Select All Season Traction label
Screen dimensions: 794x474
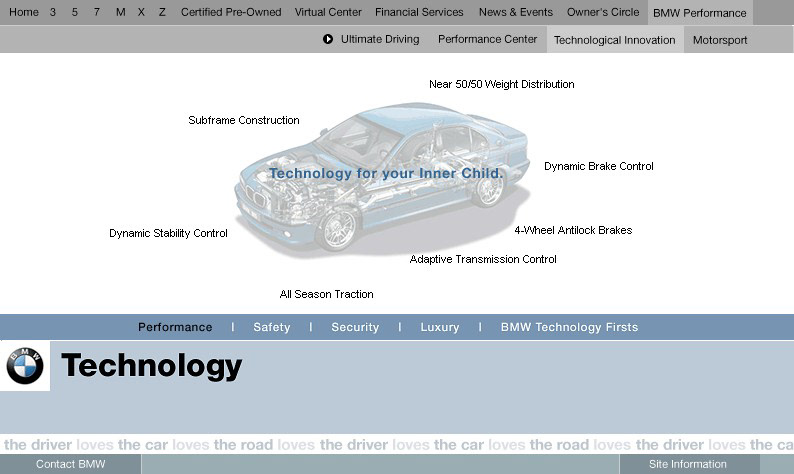coord(327,294)
